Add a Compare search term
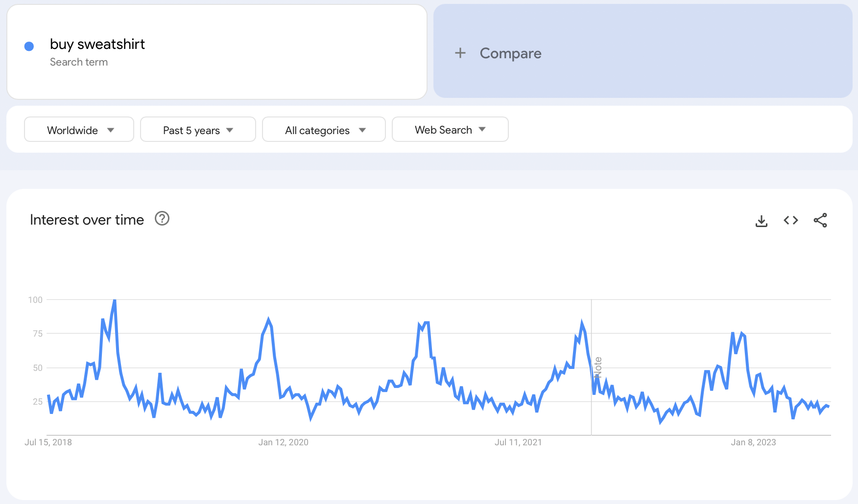Image resolution: width=858 pixels, height=504 pixels. click(510, 53)
